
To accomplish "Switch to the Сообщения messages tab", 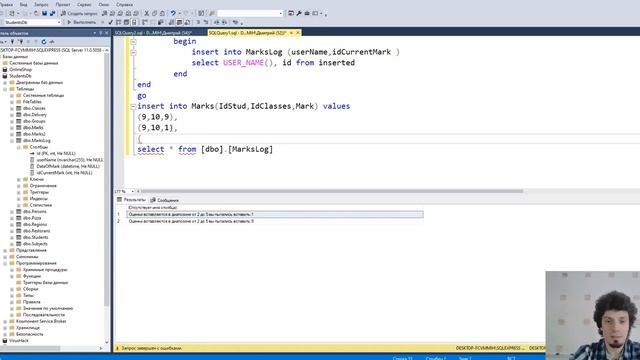I will [x=164, y=200].
